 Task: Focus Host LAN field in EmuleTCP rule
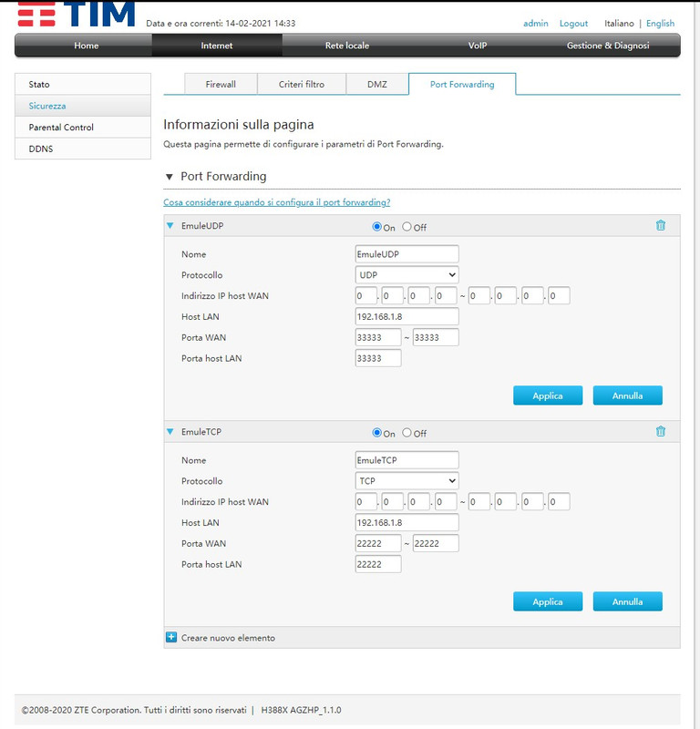point(407,522)
